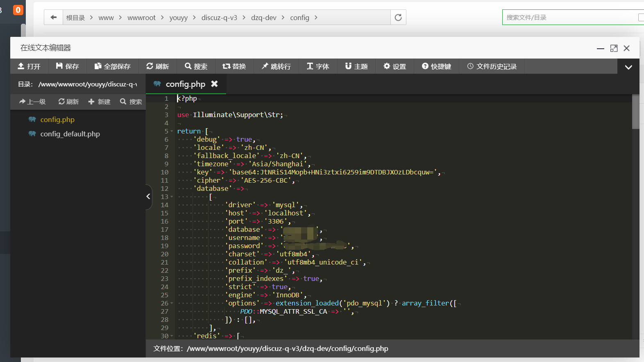644x362 pixels.
Task: Click the 根目录 breadcrumb
Action: tap(75, 18)
